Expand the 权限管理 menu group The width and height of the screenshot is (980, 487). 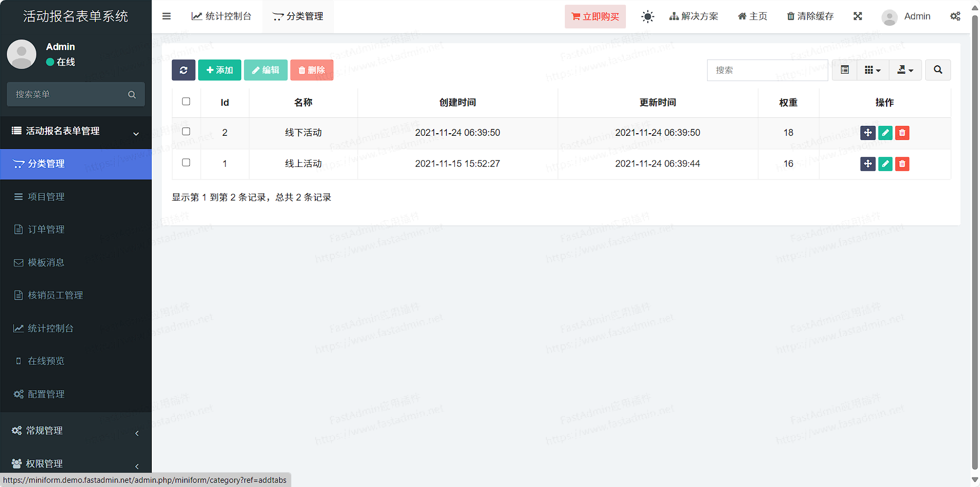pos(76,464)
